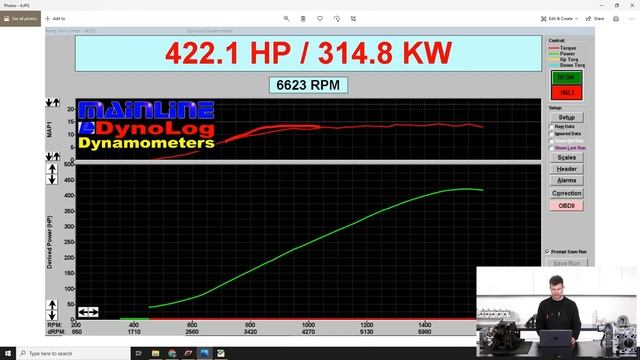The image size is (640, 360).
Task: Click the yellow Up Torq legend line
Action: [554, 60]
